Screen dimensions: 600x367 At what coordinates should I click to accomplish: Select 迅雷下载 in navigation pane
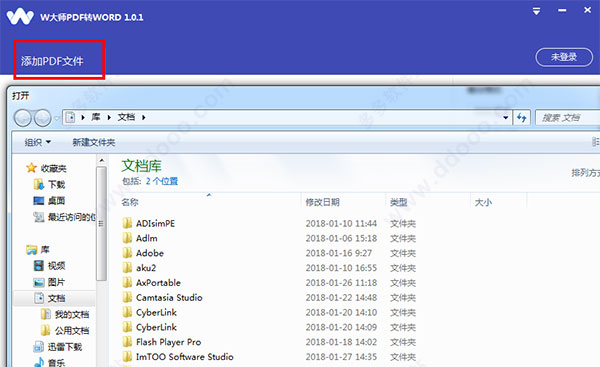[x=65, y=347]
